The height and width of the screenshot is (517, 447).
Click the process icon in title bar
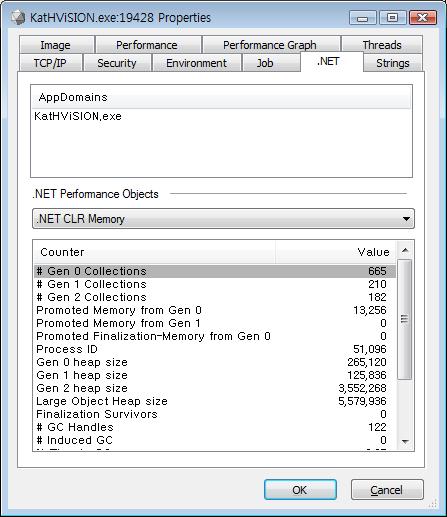[18, 17]
